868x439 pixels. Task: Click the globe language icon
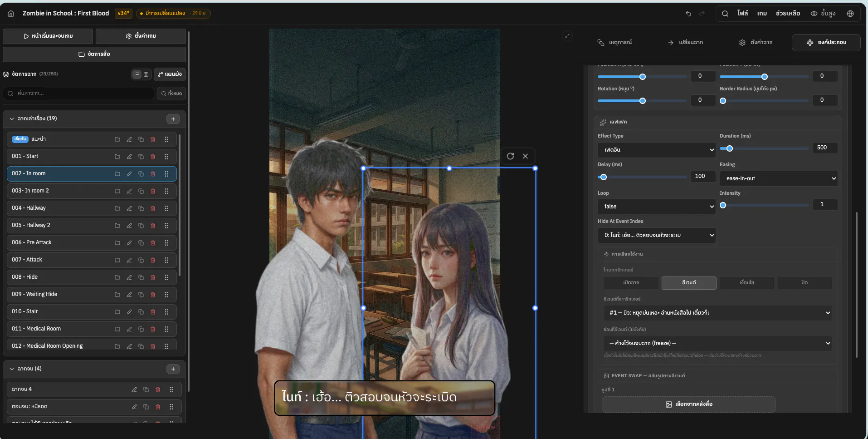pyautogui.click(x=850, y=14)
